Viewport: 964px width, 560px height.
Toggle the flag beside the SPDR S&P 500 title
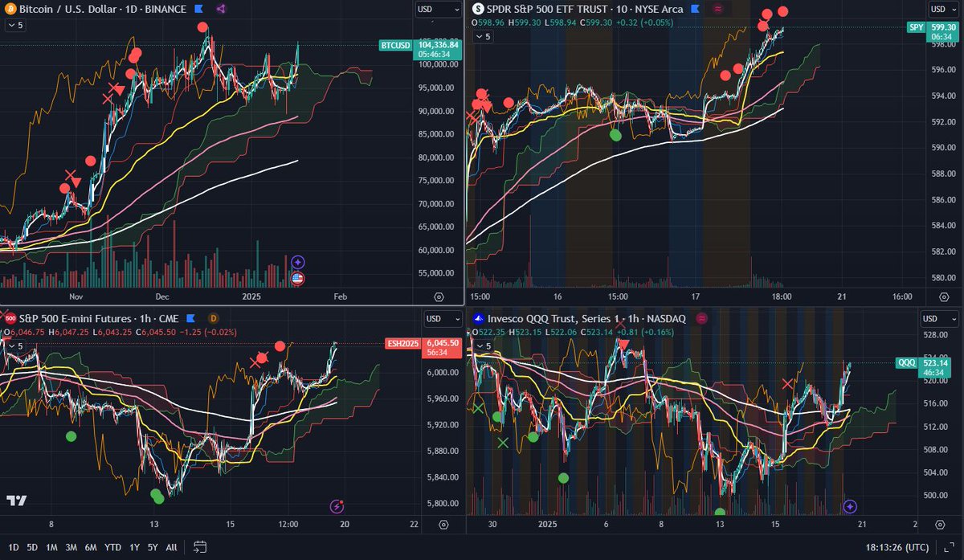tap(696, 9)
